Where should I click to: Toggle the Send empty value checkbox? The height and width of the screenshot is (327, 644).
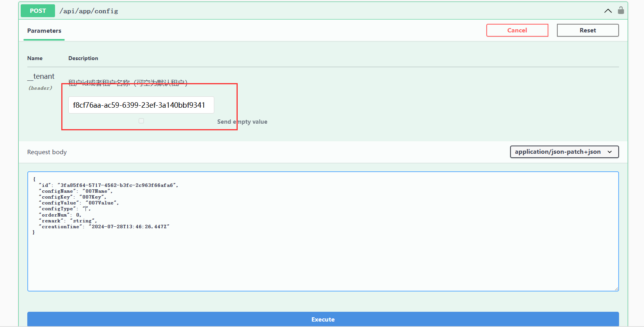(141, 121)
